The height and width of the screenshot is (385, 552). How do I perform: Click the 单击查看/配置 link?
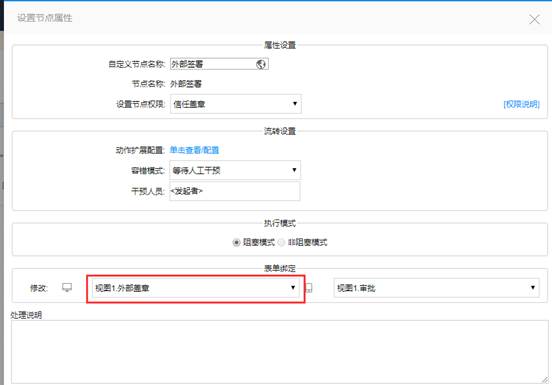[x=194, y=150]
